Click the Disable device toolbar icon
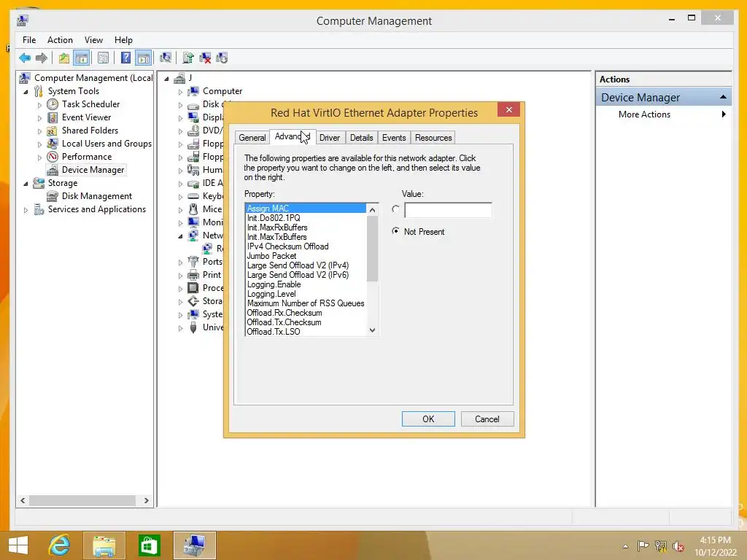Viewport: 747px width, 560px height. 222,58
